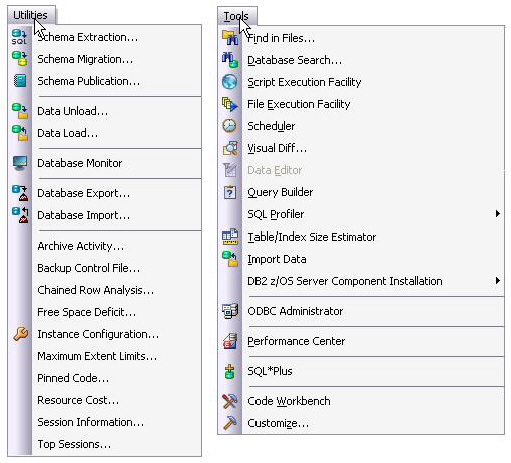Click the Instance Configuration wrench icon
Image resolution: width=511 pixels, height=463 pixels.
click(x=20, y=334)
